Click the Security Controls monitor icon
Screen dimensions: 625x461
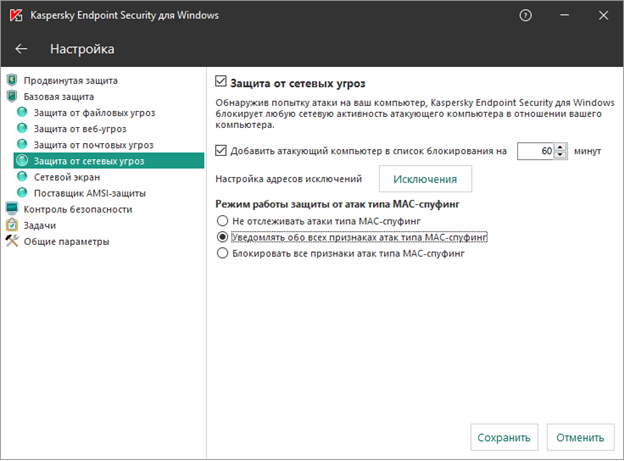[x=12, y=209]
